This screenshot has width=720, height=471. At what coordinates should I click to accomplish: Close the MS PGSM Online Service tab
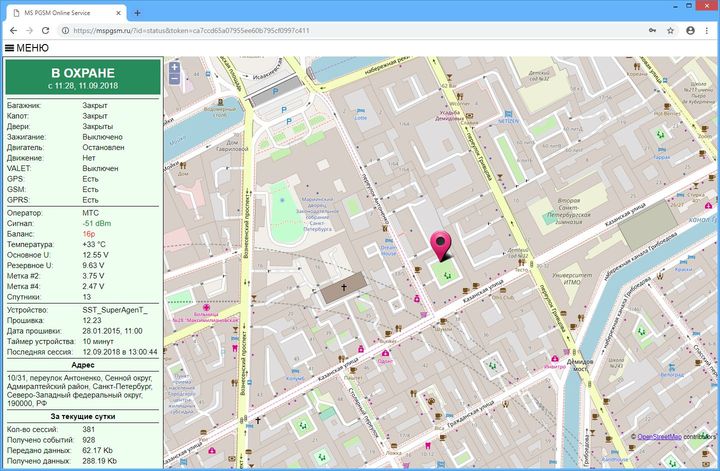pyautogui.click(x=118, y=12)
